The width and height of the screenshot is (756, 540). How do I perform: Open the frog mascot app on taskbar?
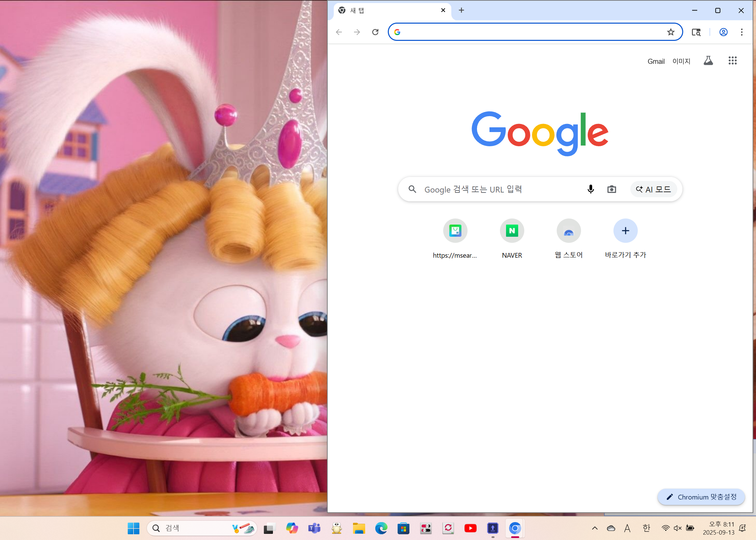pos(336,528)
